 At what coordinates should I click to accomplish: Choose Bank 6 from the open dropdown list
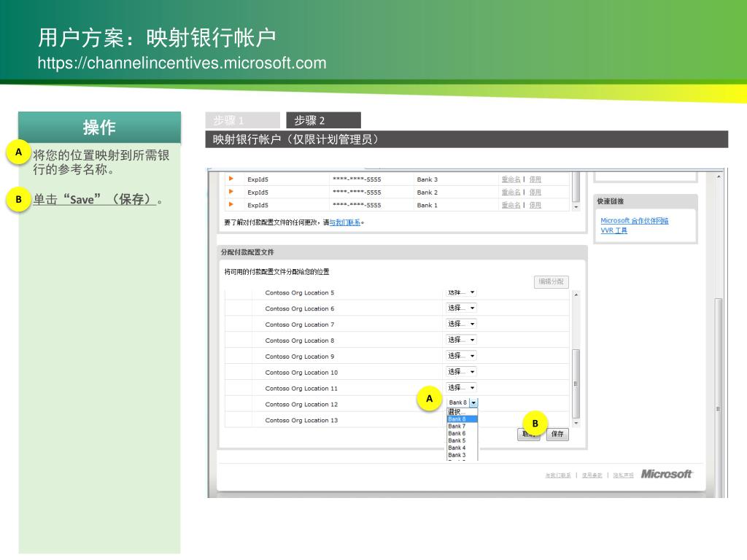[x=462, y=433]
